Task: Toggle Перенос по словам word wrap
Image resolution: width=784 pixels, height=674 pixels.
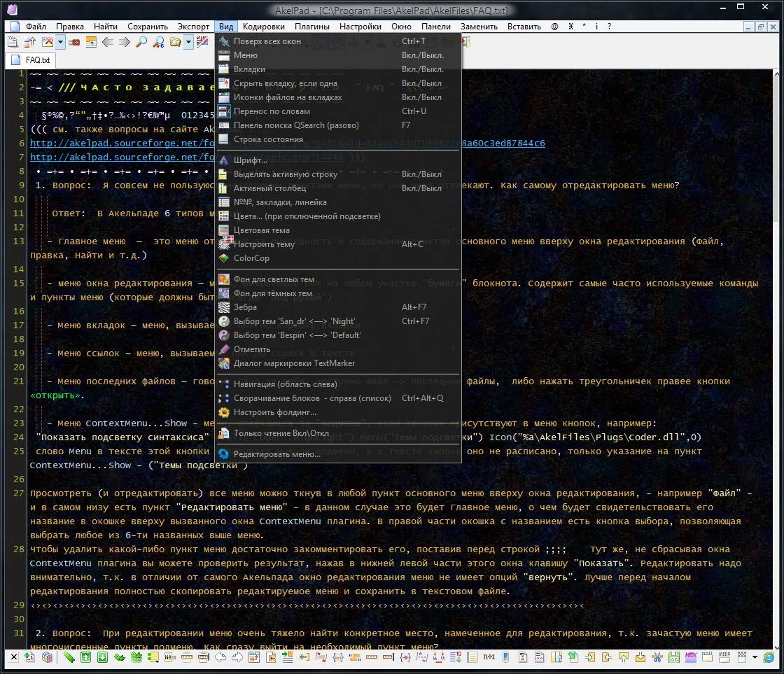Action: [x=338, y=111]
